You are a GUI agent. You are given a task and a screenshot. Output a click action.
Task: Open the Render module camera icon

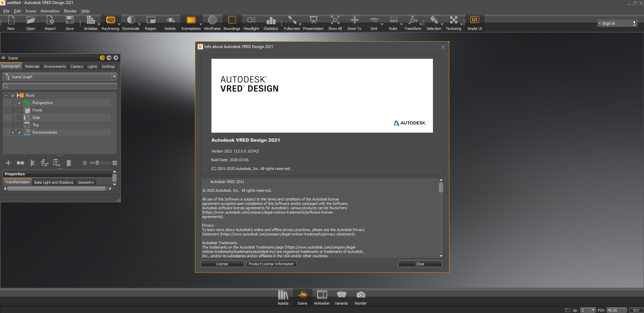[361, 297]
